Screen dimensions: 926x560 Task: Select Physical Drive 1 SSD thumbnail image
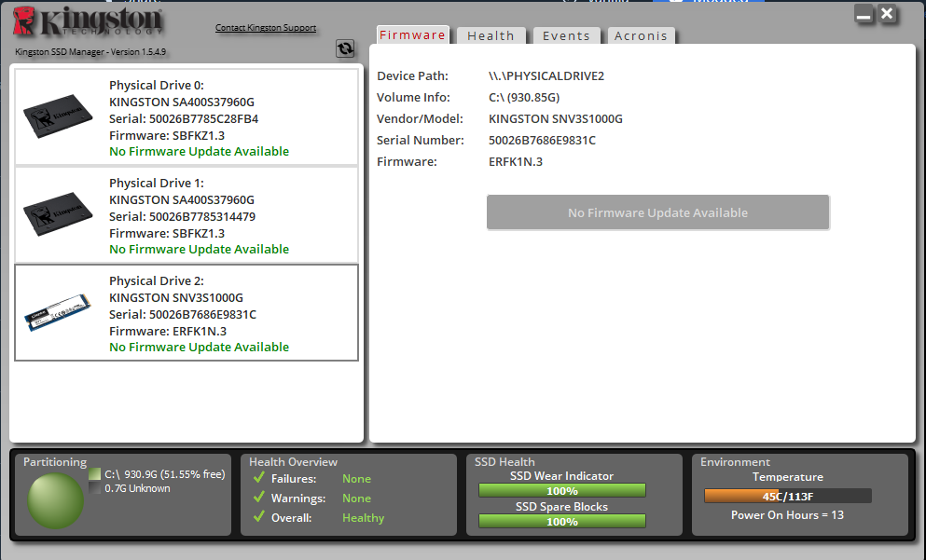point(58,214)
